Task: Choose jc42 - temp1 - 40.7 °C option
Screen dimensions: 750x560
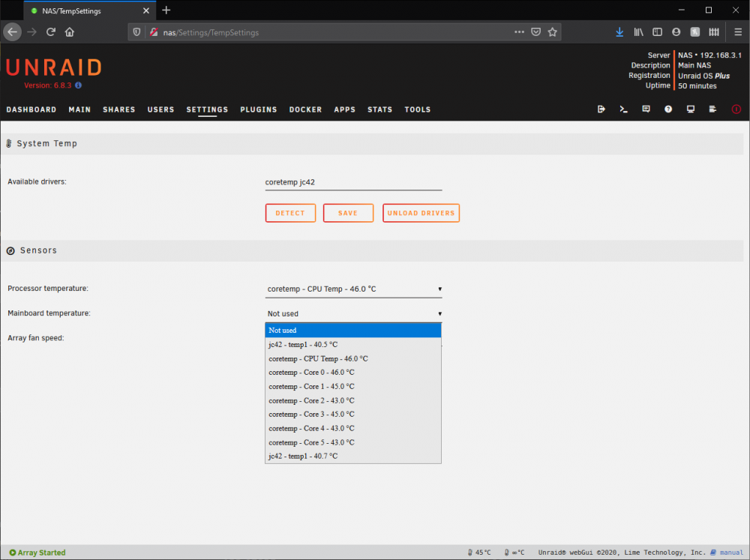Action: pyautogui.click(x=353, y=457)
